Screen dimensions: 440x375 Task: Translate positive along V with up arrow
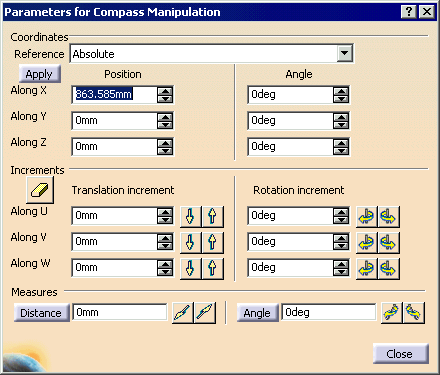coord(212,242)
